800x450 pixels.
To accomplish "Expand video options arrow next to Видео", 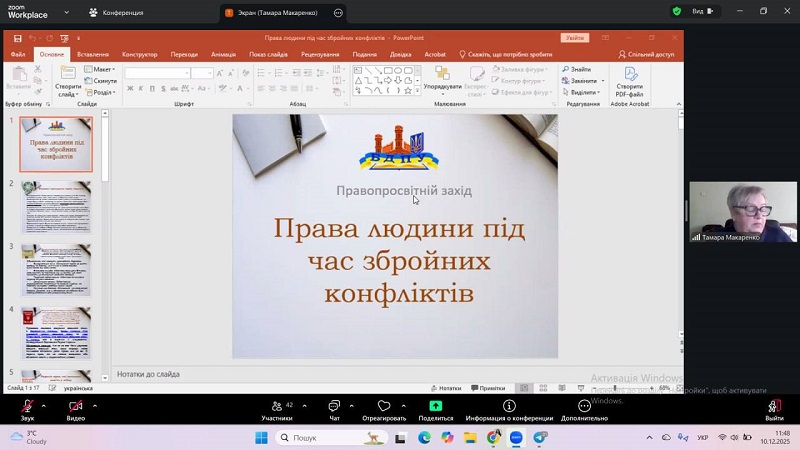I will point(95,405).
